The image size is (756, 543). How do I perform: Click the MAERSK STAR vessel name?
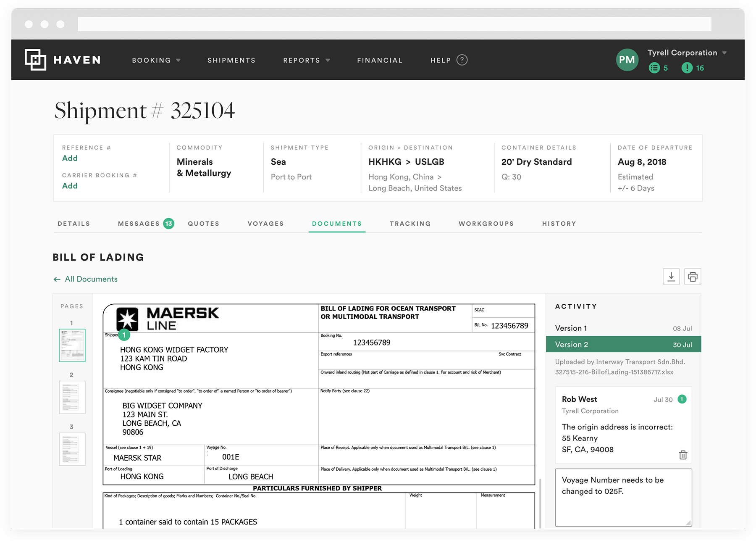pyautogui.click(x=137, y=458)
